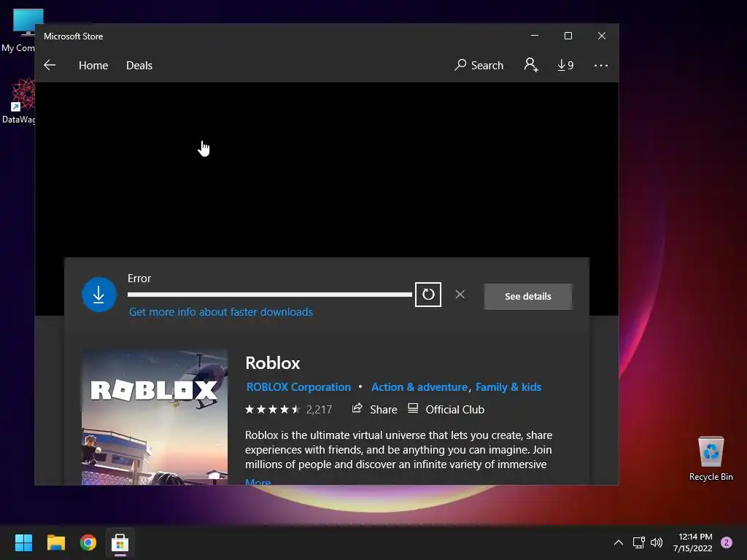Show hidden system tray icons
The image size is (747, 560).
point(619,542)
